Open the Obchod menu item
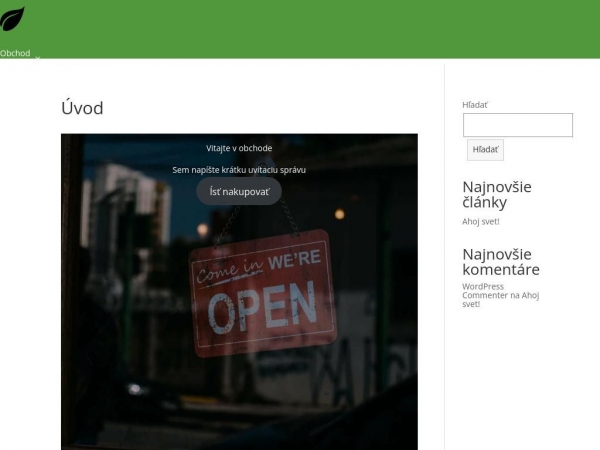600x450 pixels. [x=15, y=53]
